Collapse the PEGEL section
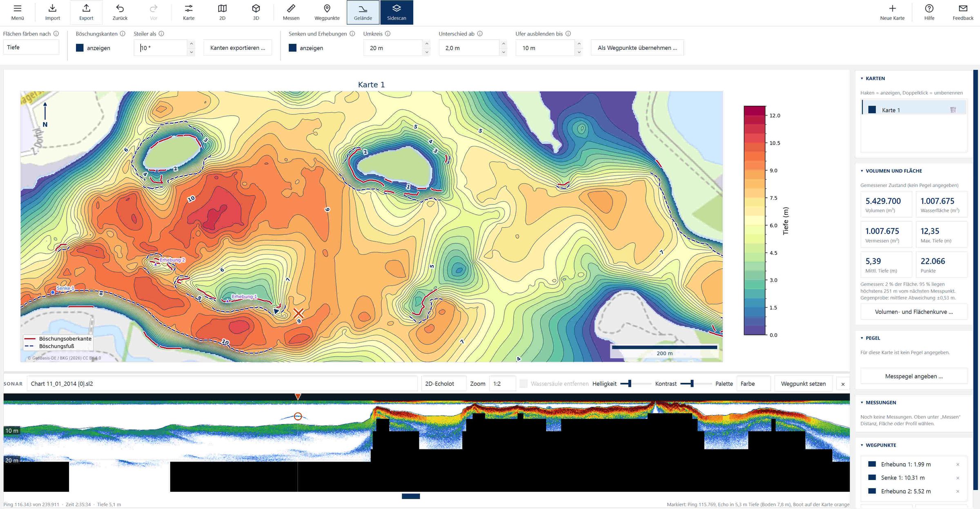980x509 pixels. 870,338
